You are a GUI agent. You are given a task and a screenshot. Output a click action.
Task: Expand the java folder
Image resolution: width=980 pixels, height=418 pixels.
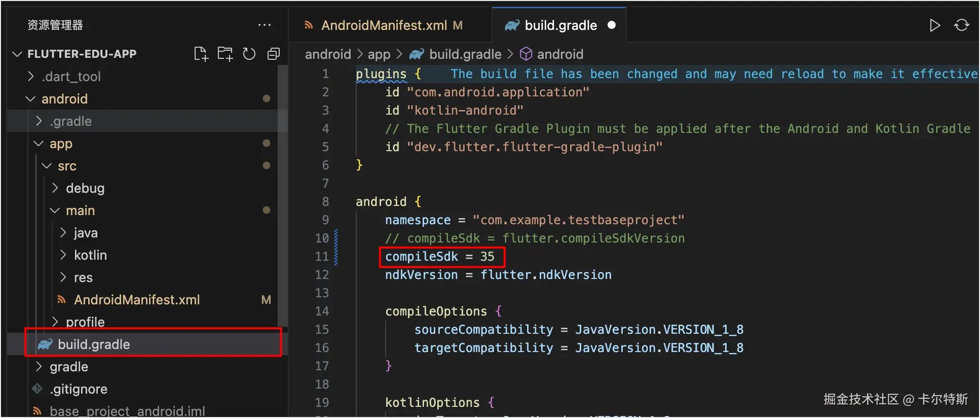point(63,232)
